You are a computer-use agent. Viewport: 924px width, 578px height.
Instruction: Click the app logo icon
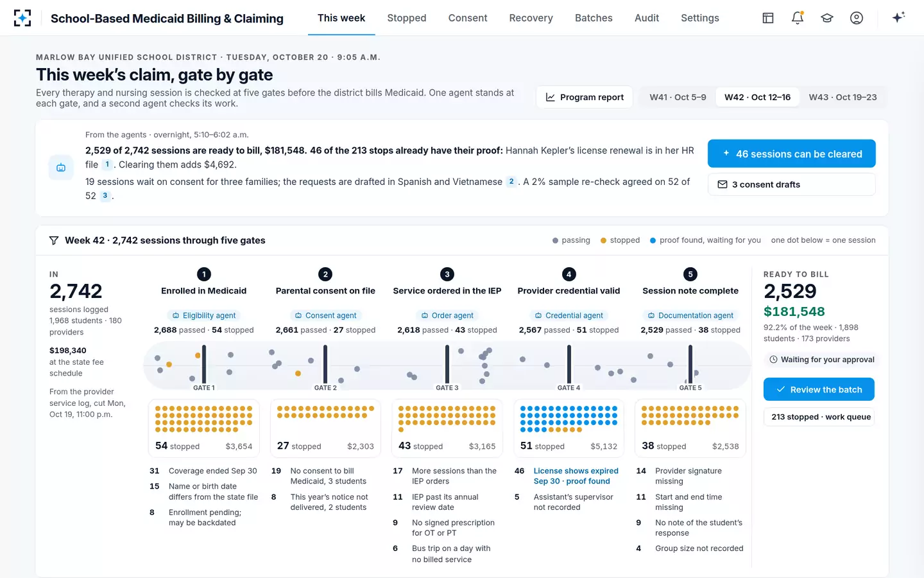[22, 18]
